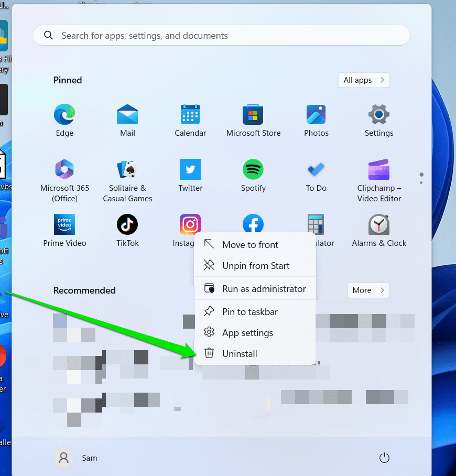
Task: Expand More recommended items
Action: (368, 290)
